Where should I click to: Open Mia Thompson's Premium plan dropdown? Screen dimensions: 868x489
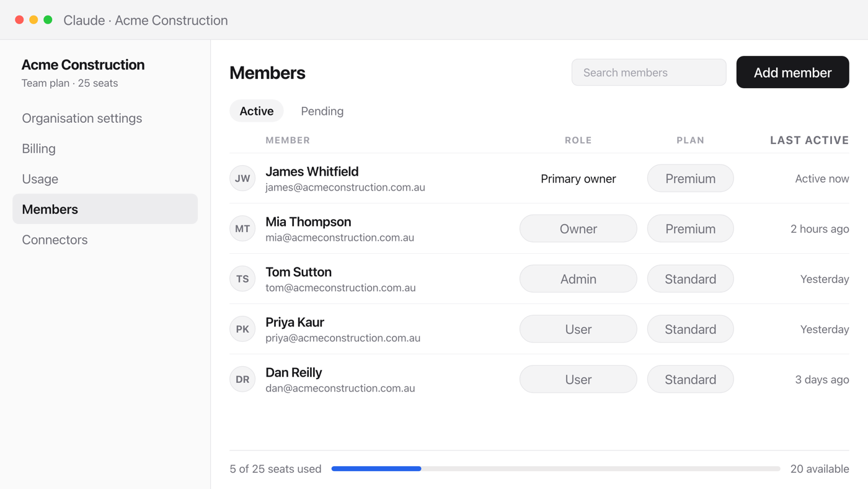pos(690,228)
